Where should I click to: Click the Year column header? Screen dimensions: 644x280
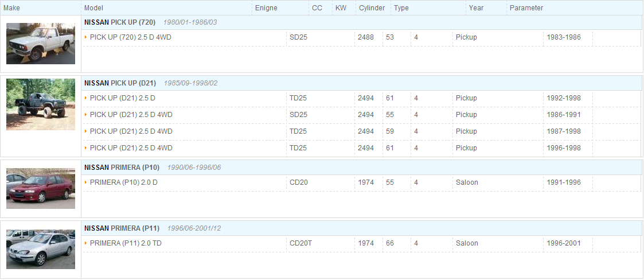click(477, 8)
